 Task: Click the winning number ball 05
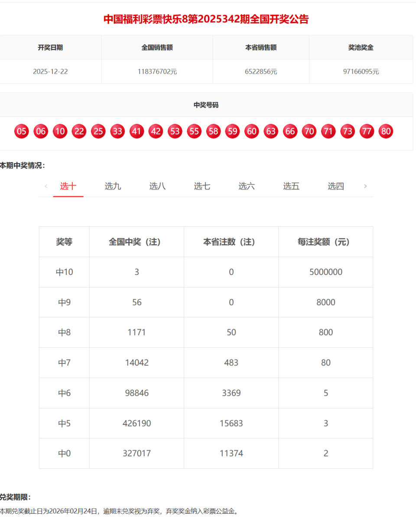(x=22, y=131)
